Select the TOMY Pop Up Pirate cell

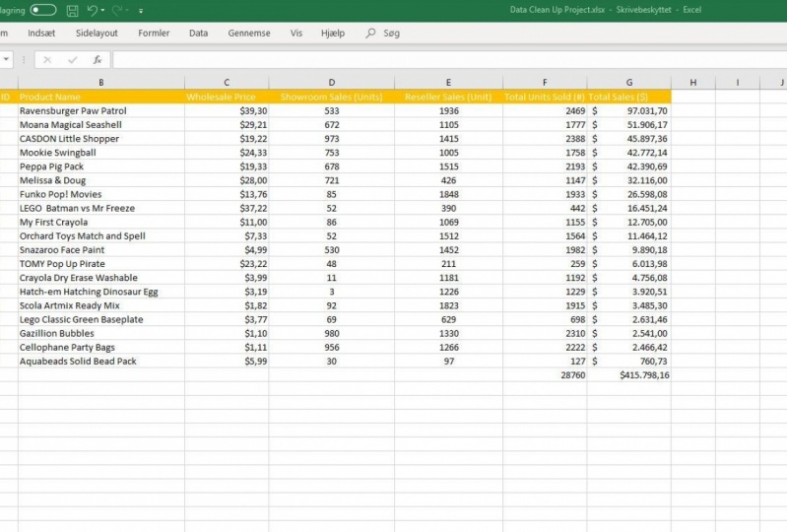101,264
